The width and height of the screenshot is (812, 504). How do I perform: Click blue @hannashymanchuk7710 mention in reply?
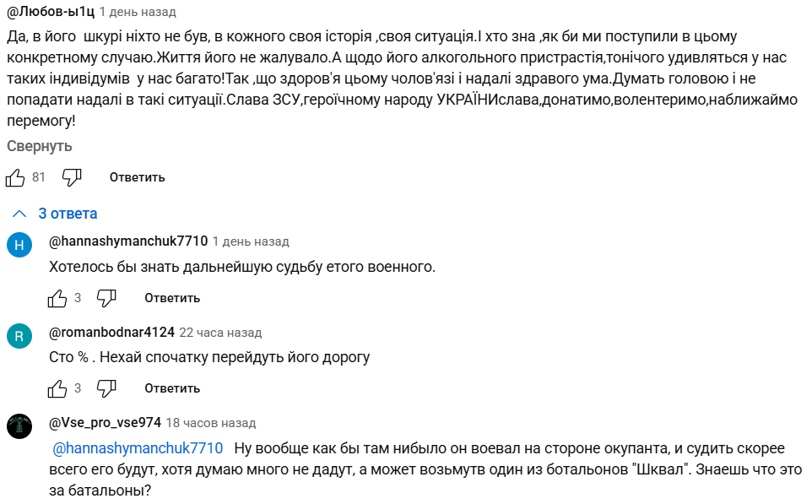[x=138, y=448]
